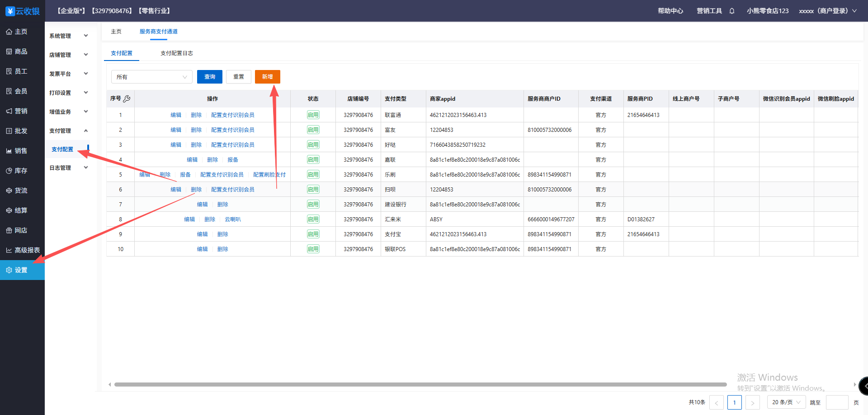Open the 库存 inventory icon
This screenshot has height=415, width=868.
pos(9,171)
